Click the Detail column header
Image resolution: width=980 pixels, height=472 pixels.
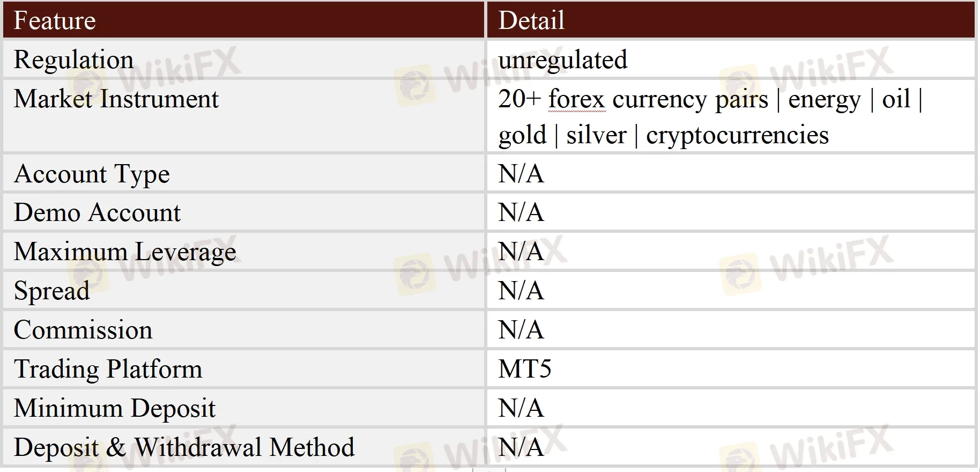tap(531, 20)
